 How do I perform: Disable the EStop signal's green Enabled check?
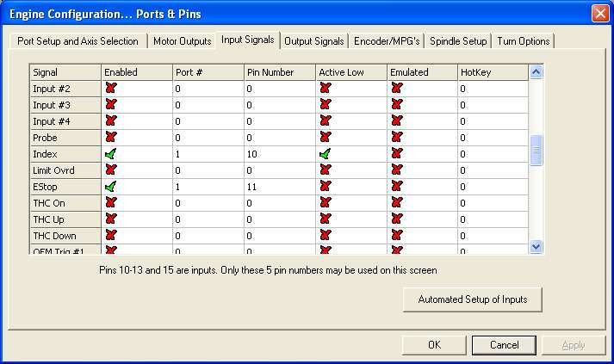point(111,187)
